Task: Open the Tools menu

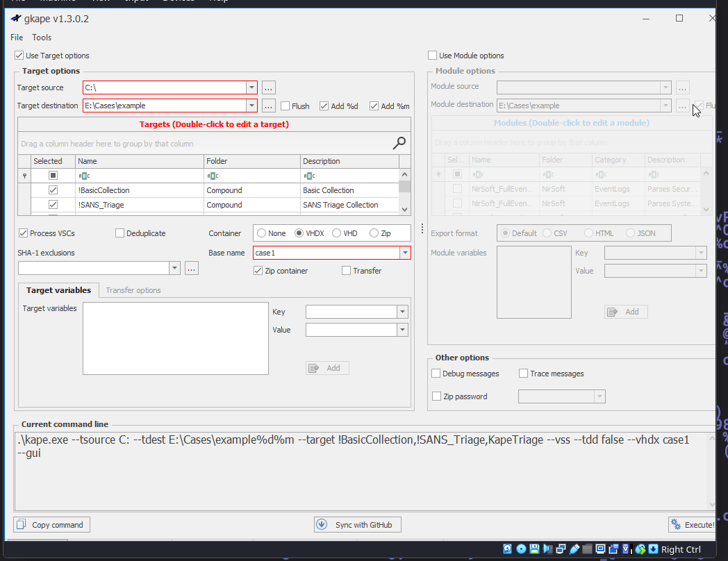Action: pos(42,37)
